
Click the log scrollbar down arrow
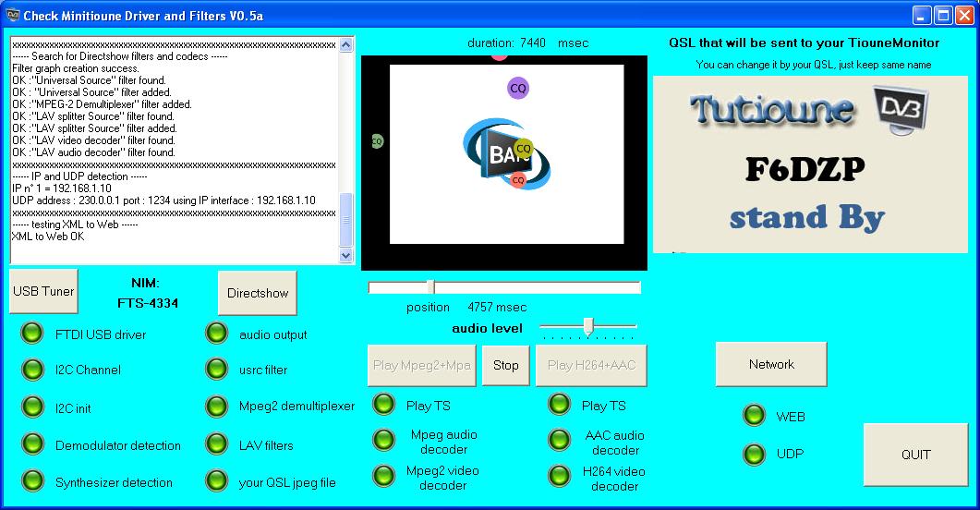tap(345, 255)
